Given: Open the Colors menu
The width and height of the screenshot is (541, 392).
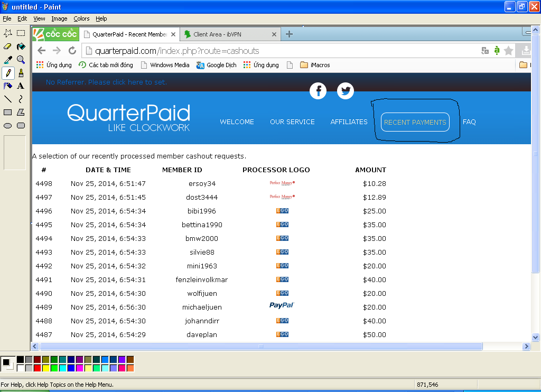Looking at the screenshot, I should click(x=81, y=18).
